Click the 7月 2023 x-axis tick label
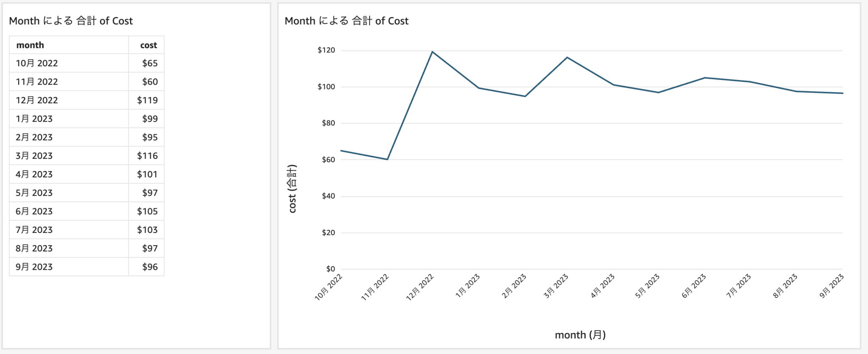The image size is (868, 354). pos(738,286)
